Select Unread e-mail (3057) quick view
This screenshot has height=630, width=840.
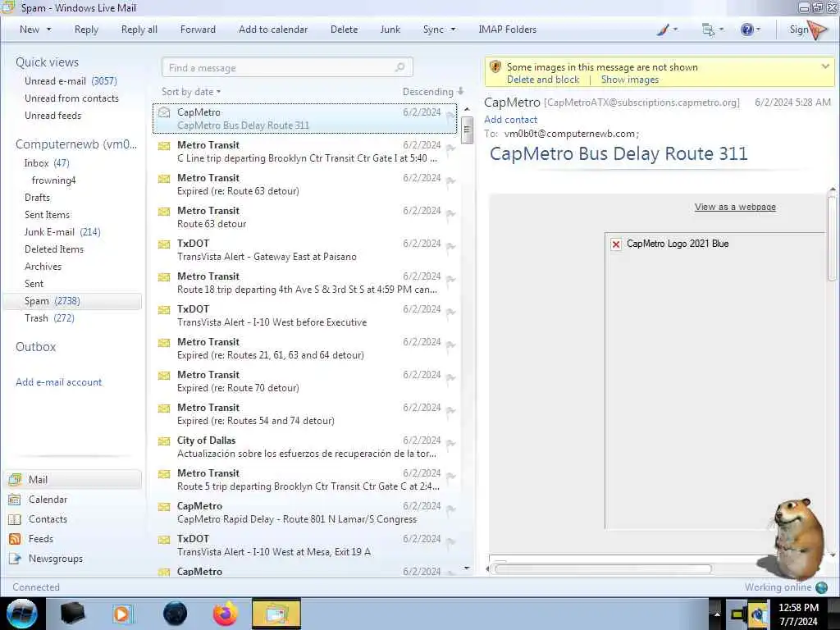71,81
